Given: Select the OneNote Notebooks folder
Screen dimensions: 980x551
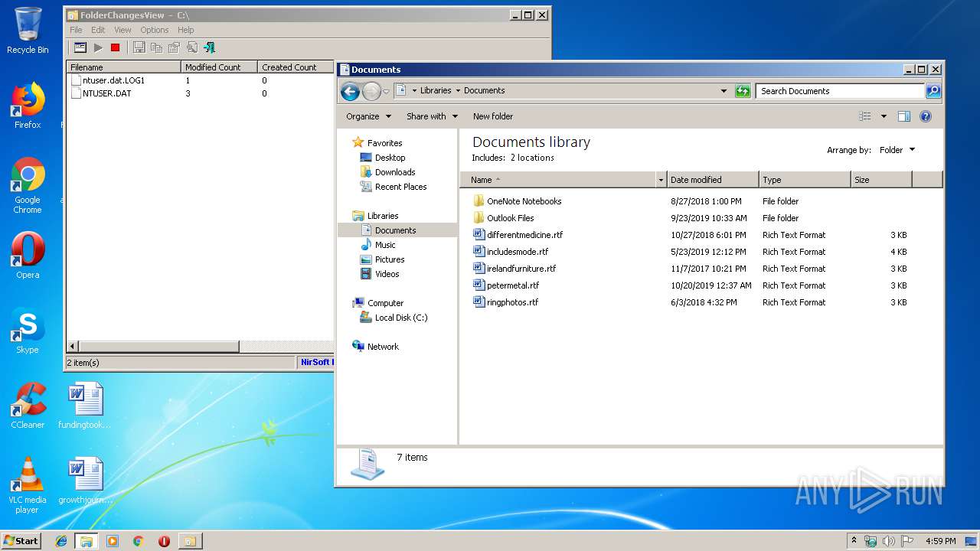Looking at the screenshot, I should click(x=524, y=201).
